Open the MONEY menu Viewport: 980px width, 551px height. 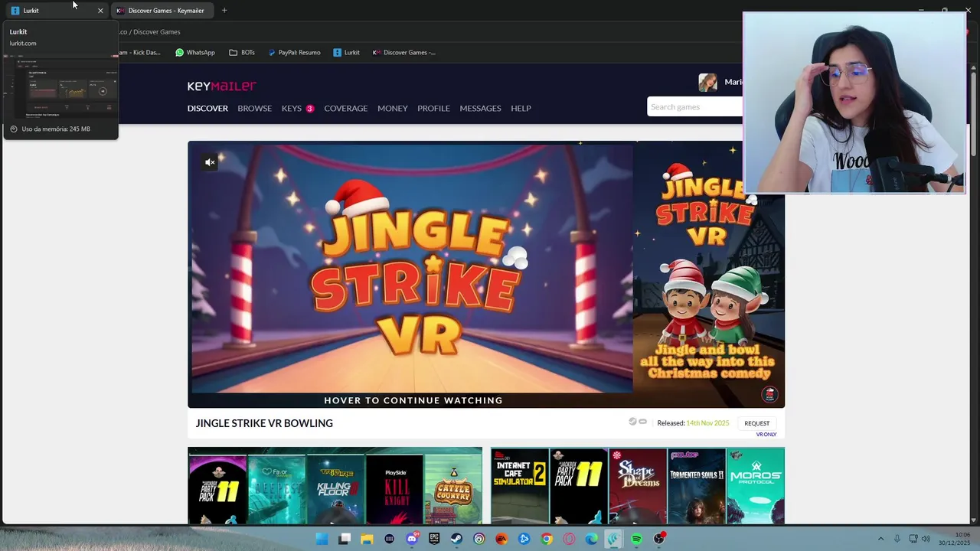click(x=392, y=108)
